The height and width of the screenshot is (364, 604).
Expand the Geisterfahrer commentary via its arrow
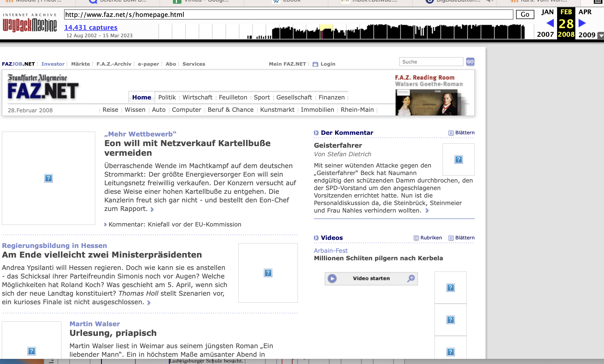[427, 211]
